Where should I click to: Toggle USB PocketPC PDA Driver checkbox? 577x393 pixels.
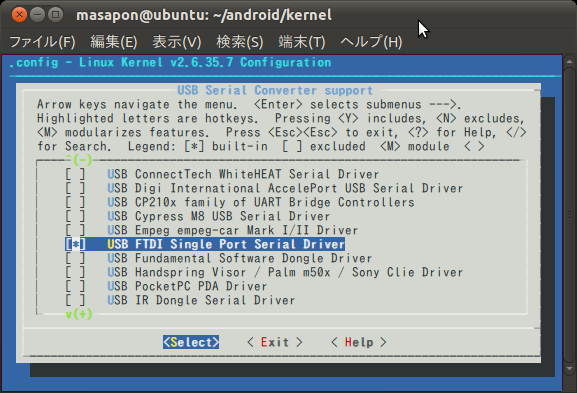pyautogui.click(x=75, y=286)
